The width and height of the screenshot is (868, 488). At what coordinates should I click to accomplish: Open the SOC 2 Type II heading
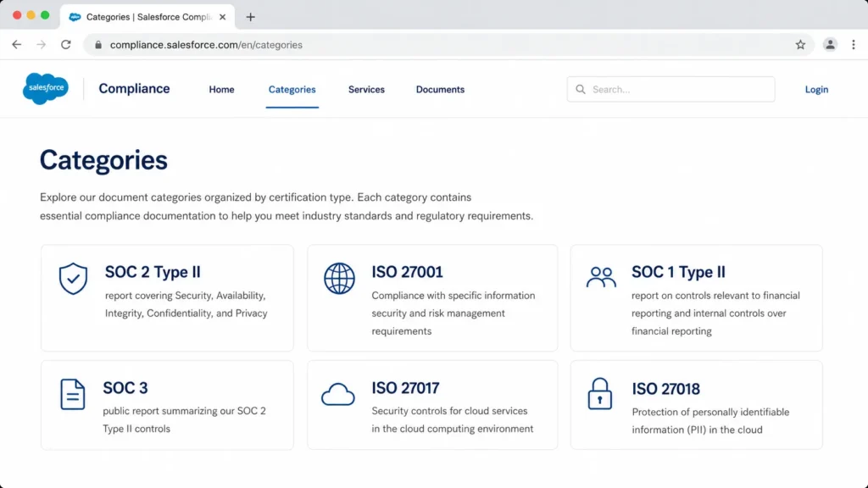[153, 272]
